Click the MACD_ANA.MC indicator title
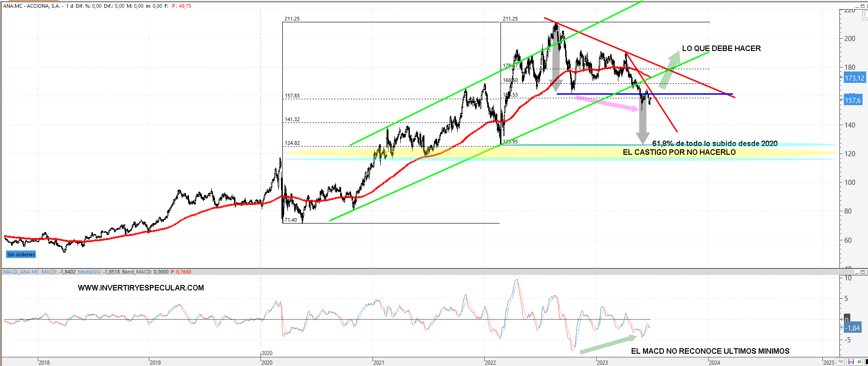Image resolution: width=868 pixels, height=366 pixels. 21,272
